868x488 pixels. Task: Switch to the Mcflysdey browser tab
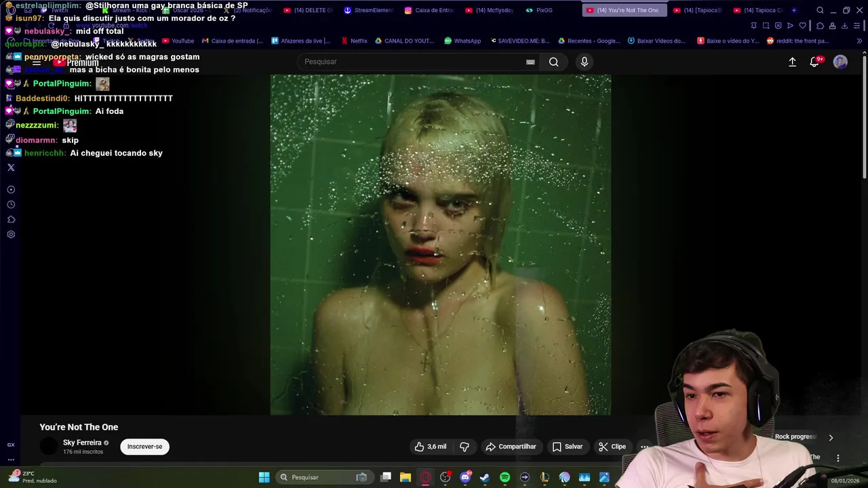pyautogui.click(x=489, y=10)
